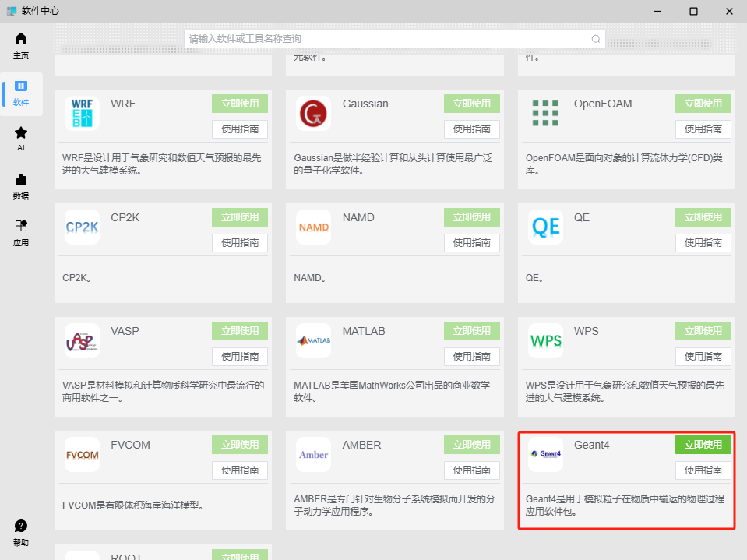Open the Gaussian 使用指南 guide
The image size is (747, 560).
(471, 129)
